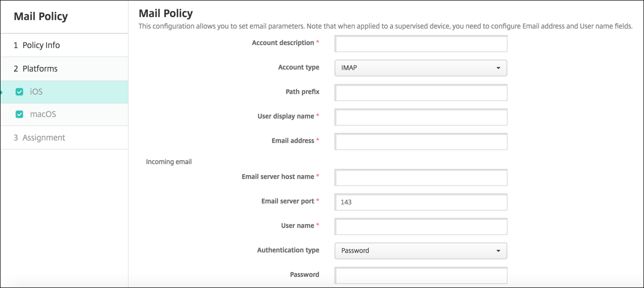Focus the Path prefix input

coord(420,92)
